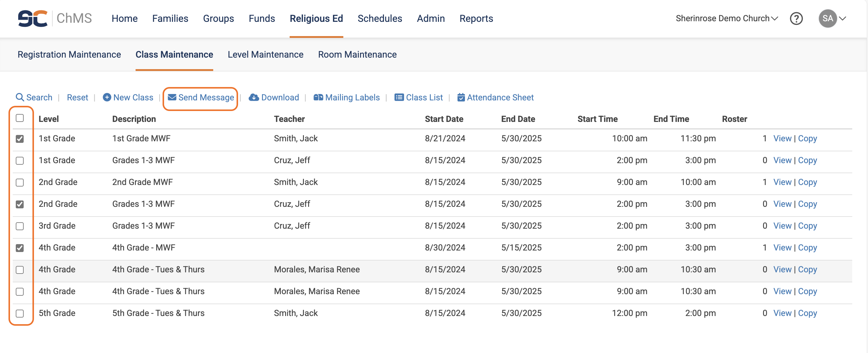Click the New Class plus icon
This screenshot has width=868, height=353.
[107, 97]
